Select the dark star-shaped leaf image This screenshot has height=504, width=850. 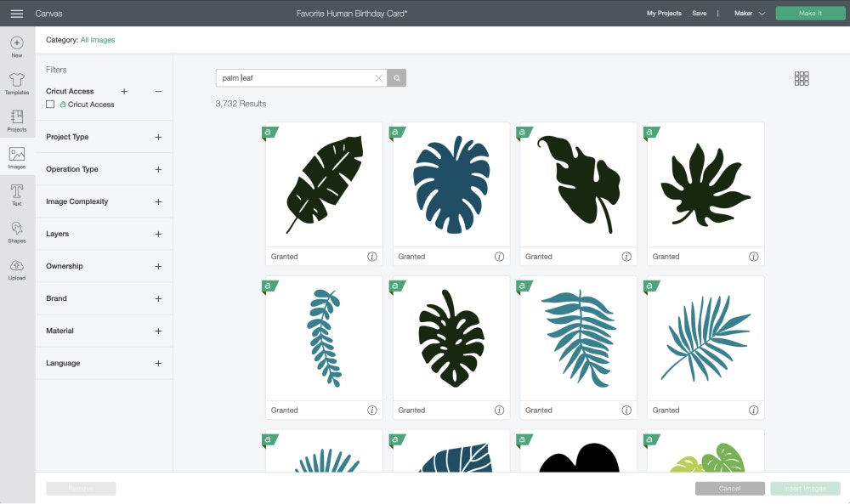click(705, 184)
